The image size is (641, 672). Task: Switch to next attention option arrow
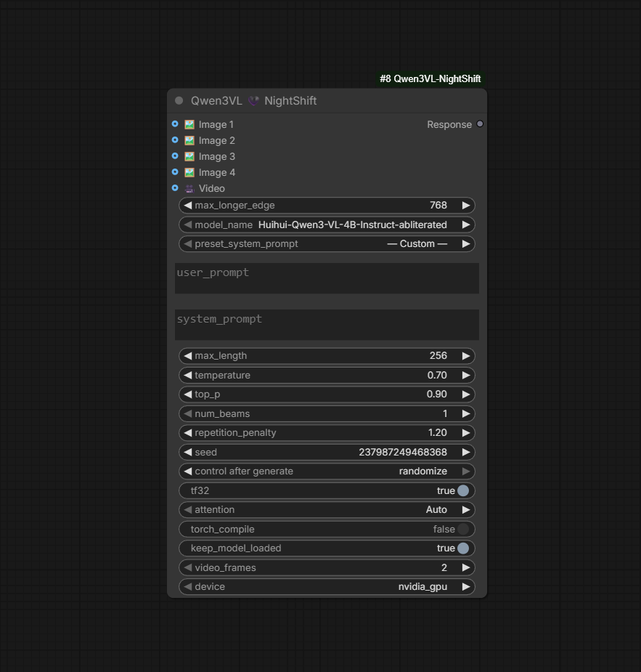point(466,510)
